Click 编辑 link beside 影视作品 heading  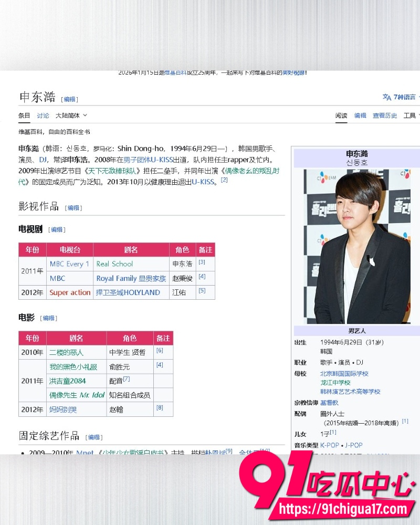(73, 208)
